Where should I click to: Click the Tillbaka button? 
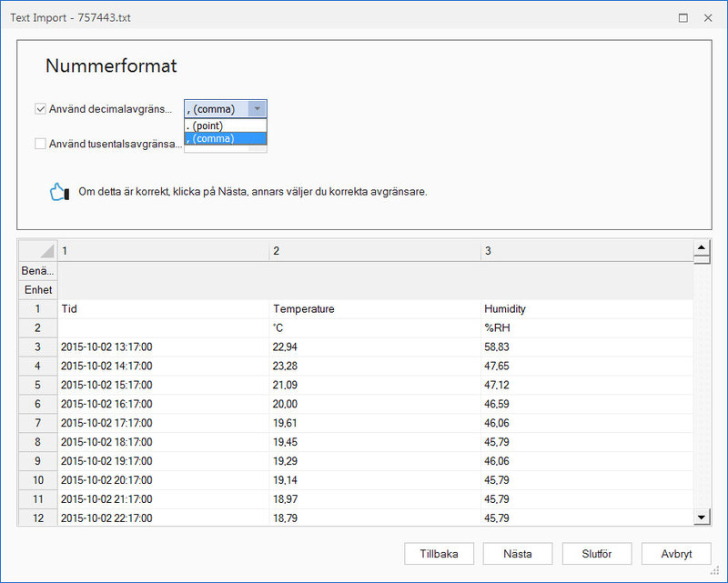(x=439, y=554)
